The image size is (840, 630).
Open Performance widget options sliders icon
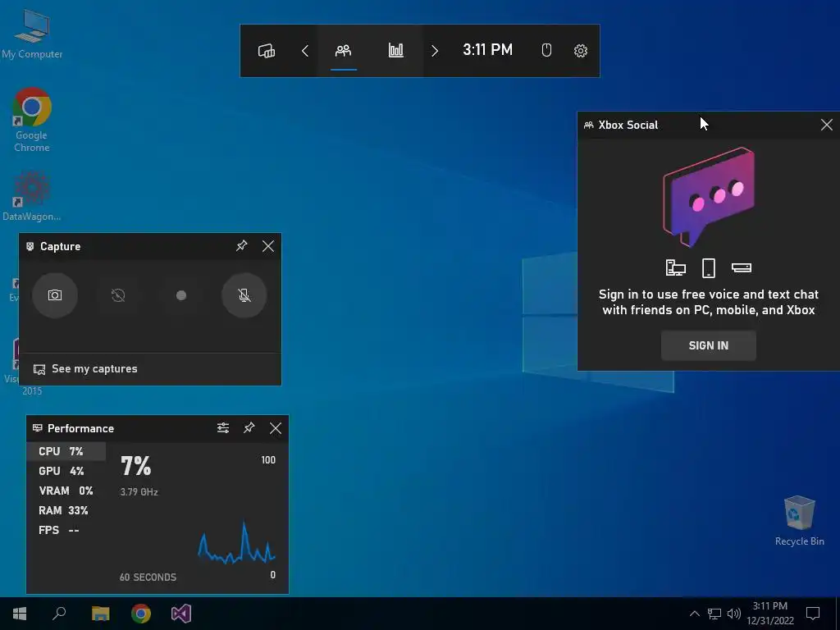pos(223,428)
